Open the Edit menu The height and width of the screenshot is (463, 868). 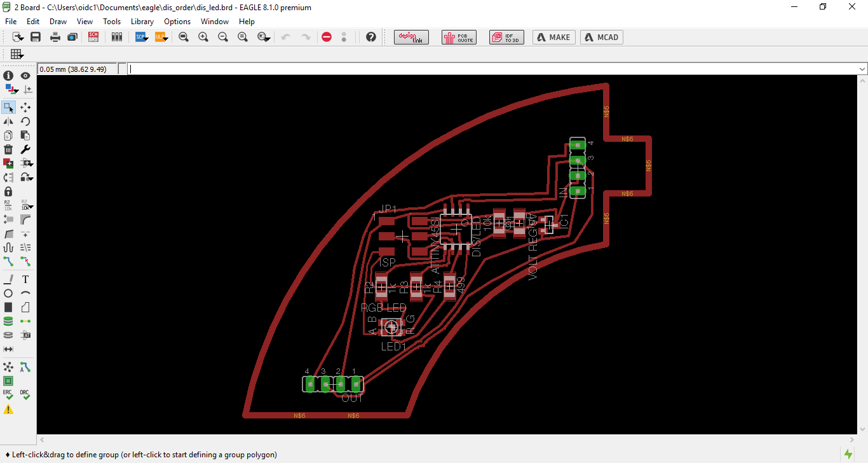[33, 21]
